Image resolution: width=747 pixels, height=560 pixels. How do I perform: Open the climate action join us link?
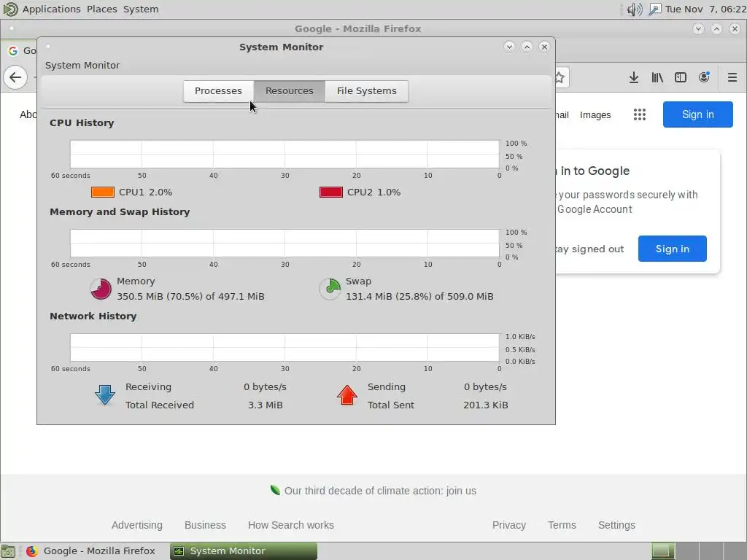coord(379,491)
